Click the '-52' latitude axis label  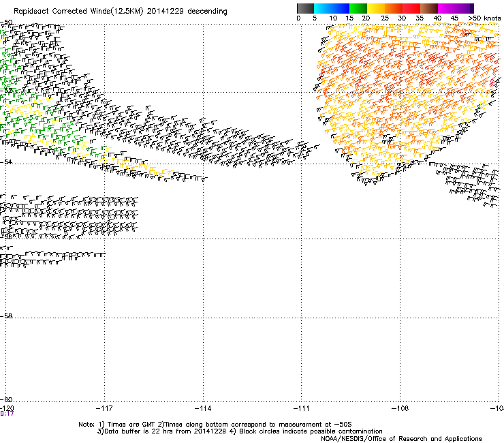[x=6, y=91]
